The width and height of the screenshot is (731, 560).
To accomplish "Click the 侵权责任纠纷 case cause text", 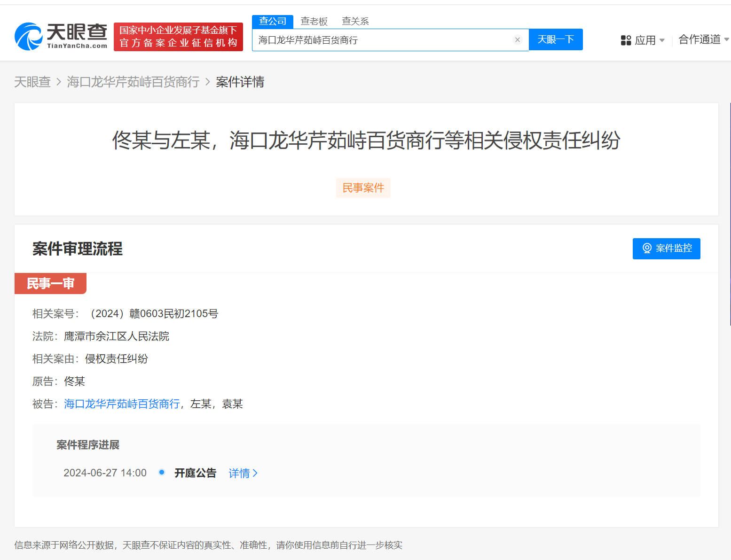I will (x=117, y=359).
